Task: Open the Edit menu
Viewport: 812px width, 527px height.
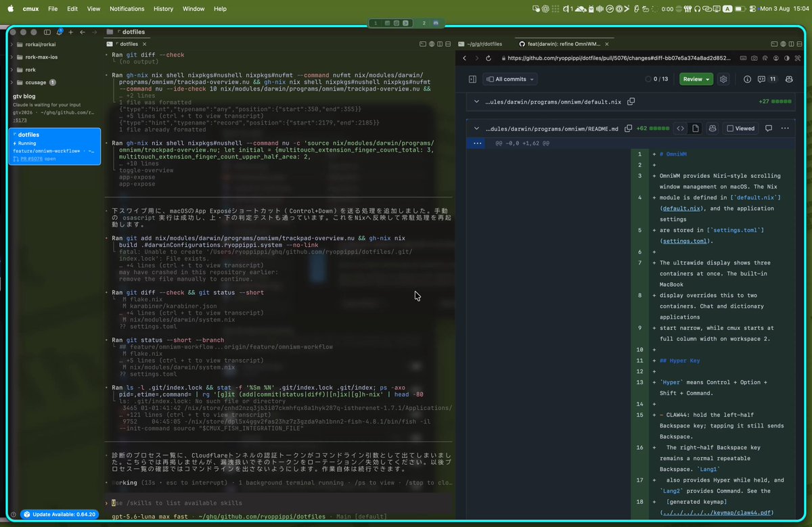Action: [x=72, y=9]
